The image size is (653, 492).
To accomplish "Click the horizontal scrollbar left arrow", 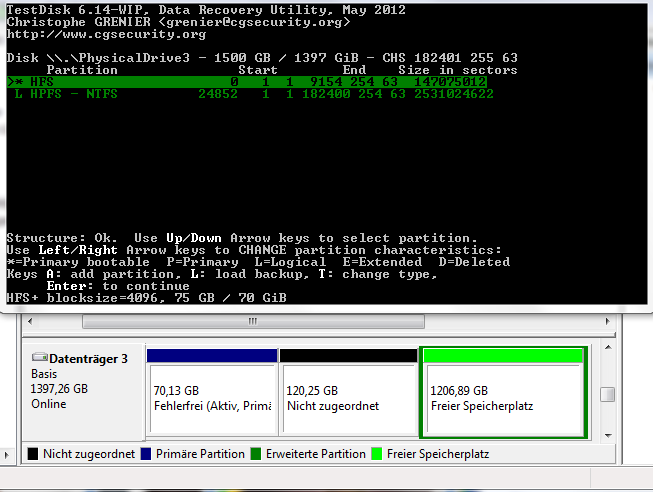I will pos(30,321).
